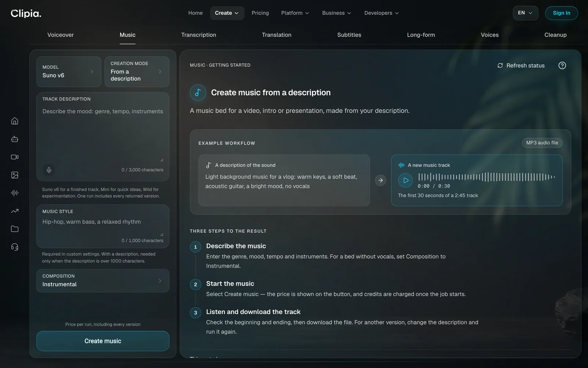Open the folder sidebar icon
The height and width of the screenshot is (368, 588).
tap(15, 229)
